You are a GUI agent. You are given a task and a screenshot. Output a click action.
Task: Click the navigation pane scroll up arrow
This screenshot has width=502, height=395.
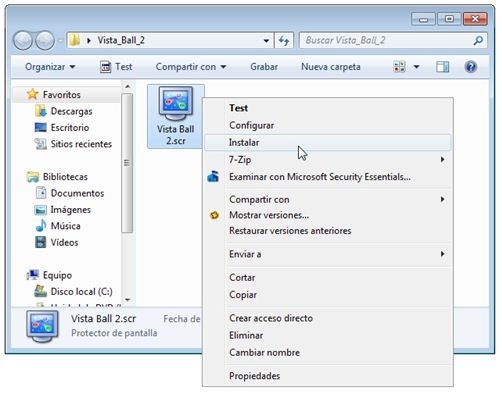pos(127,87)
